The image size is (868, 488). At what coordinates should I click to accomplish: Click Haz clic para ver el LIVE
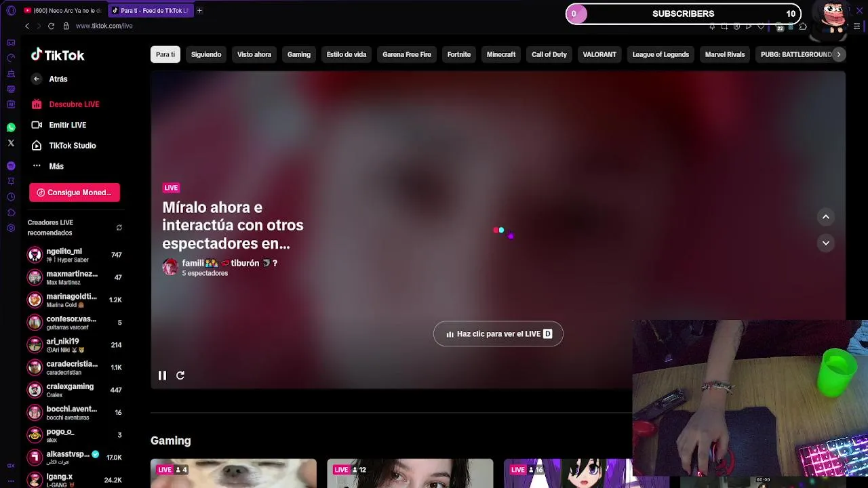coord(498,334)
